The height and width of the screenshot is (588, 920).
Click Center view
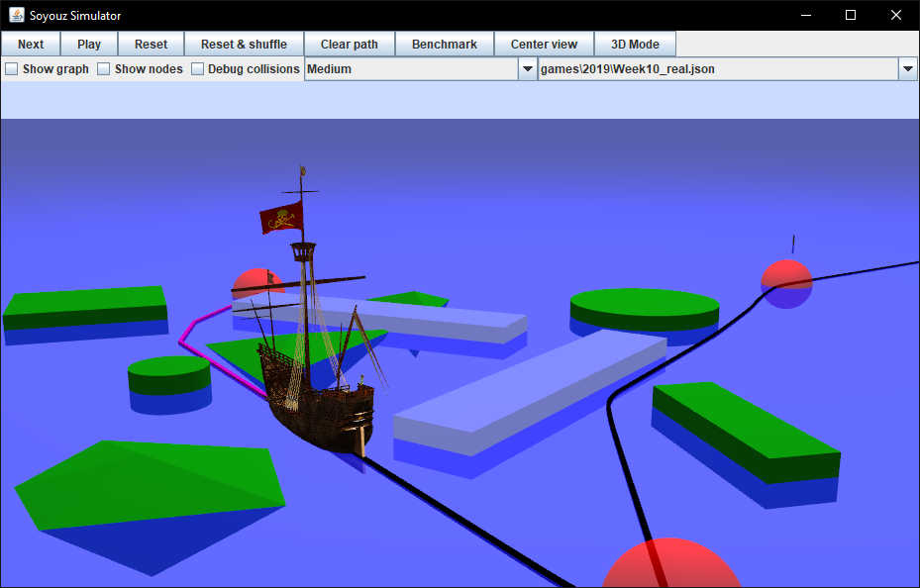[x=544, y=44]
